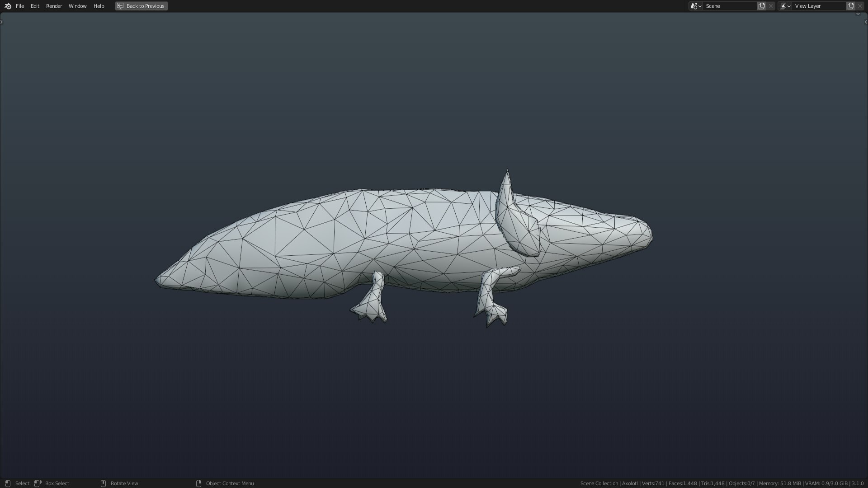Screen dimensions: 868x488
Task: Click the 'Object Context Menu' status text
Action: (x=230, y=483)
